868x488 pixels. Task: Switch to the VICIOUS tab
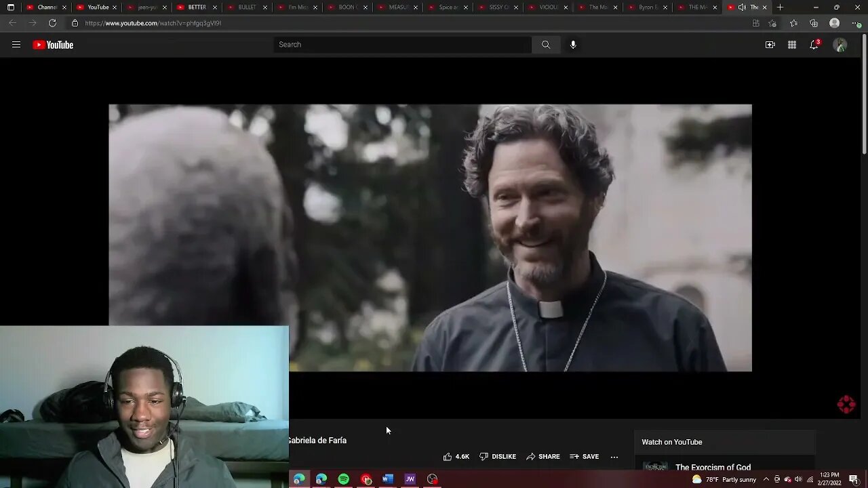(548, 7)
